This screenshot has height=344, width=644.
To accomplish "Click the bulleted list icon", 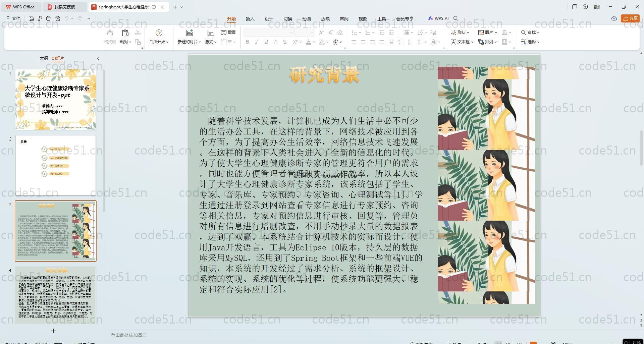I will 354,33.
